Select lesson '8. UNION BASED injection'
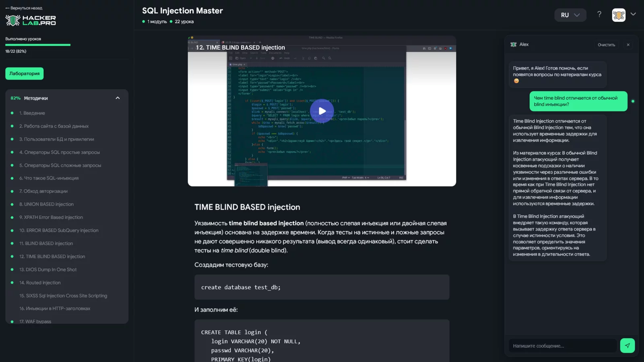 pos(46,204)
